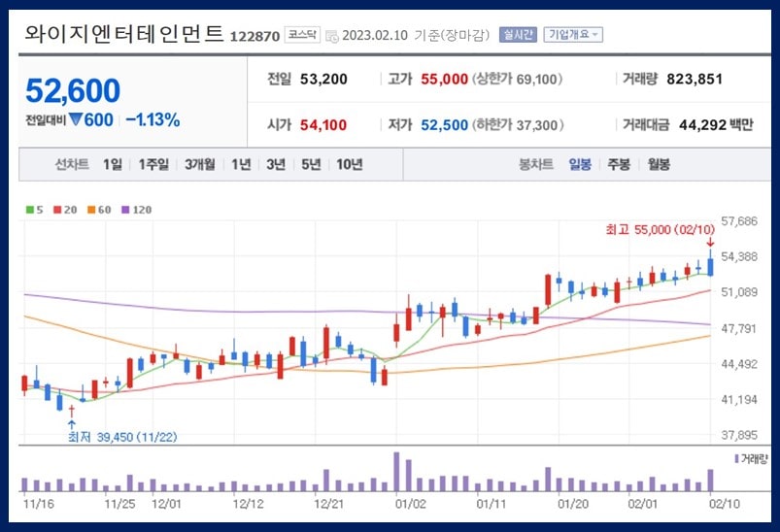This screenshot has height=532, width=780.
Task: Click the 고가 value 55,000
Action: (444, 79)
